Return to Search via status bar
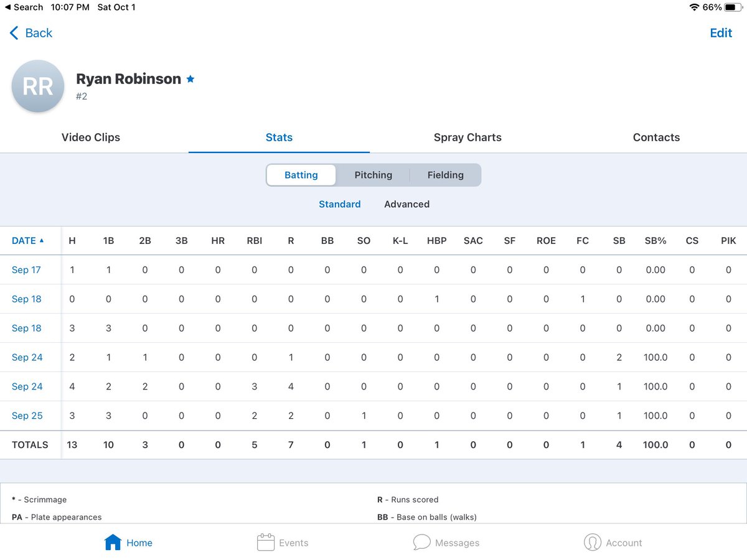Image resolution: width=747 pixels, height=560 pixels. pos(24,7)
